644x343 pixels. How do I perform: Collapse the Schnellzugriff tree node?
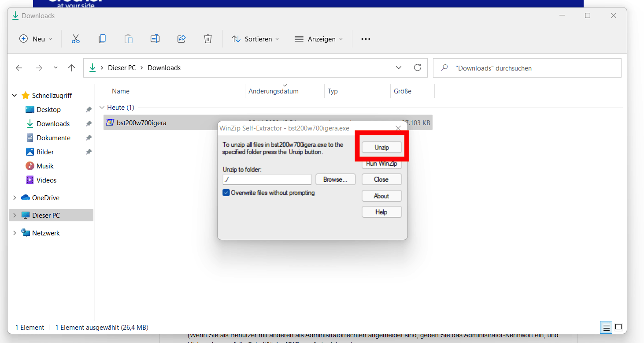coord(15,95)
